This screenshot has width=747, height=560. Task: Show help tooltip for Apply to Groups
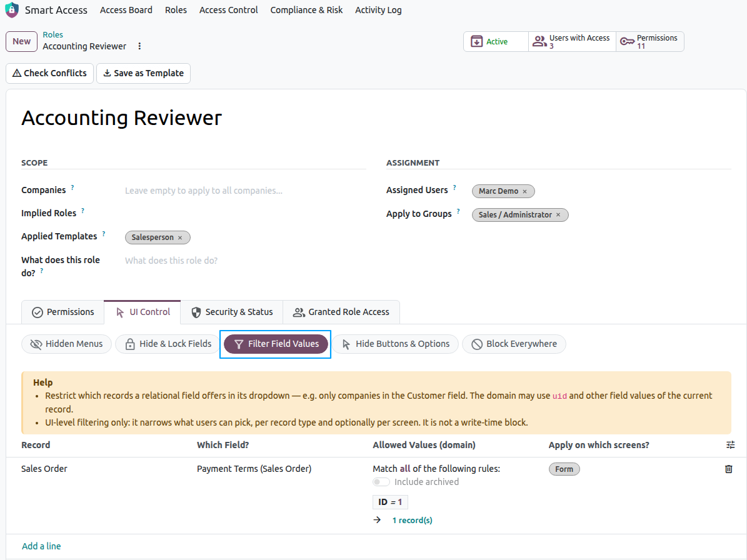(458, 211)
